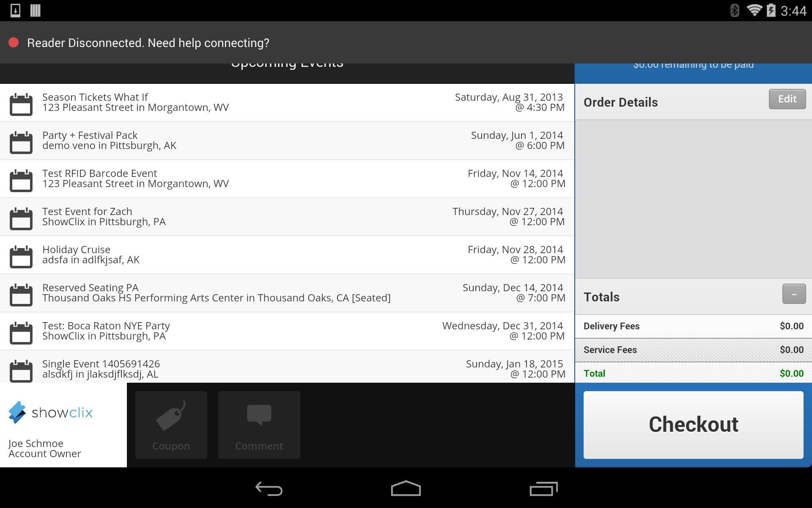Tap the Android back arrow
The width and height of the screenshot is (812, 508).
(x=269, y=489)
